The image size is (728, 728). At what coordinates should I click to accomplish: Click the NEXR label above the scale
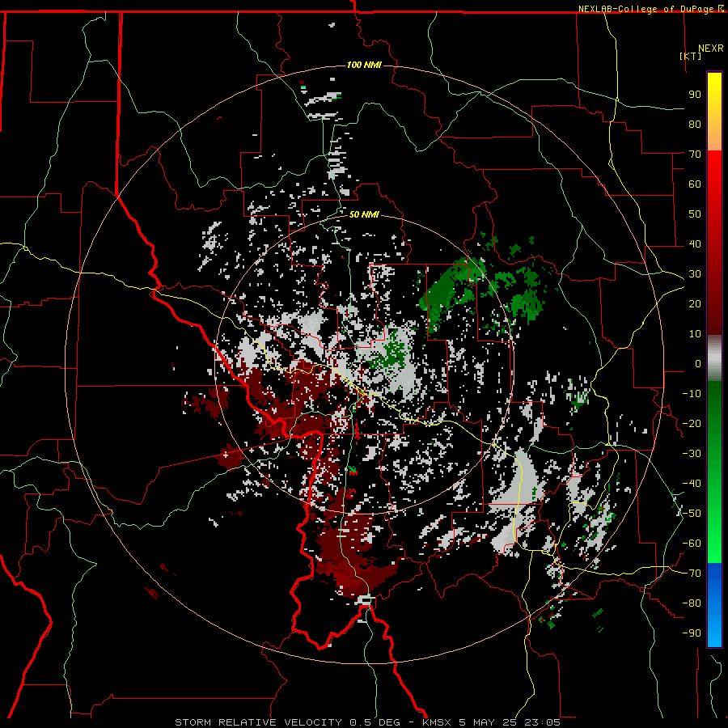click(x=711, y=48)
